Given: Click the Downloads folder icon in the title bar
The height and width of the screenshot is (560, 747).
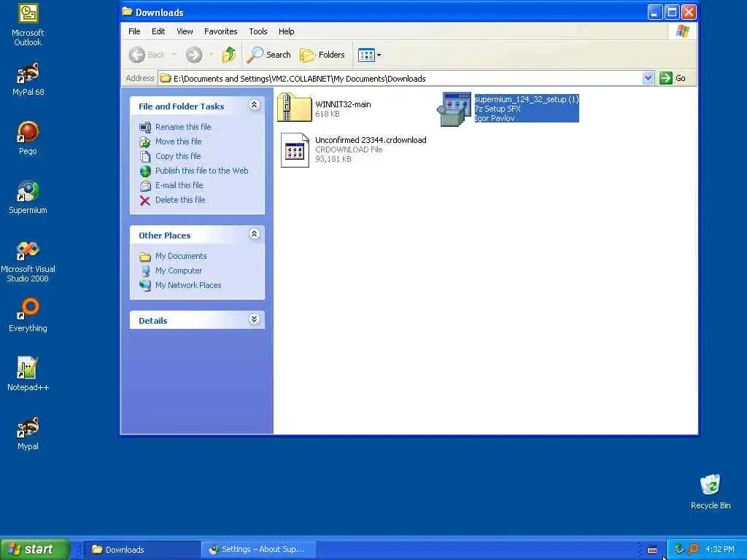Looking at the screenshot, I should coord(127,12).
